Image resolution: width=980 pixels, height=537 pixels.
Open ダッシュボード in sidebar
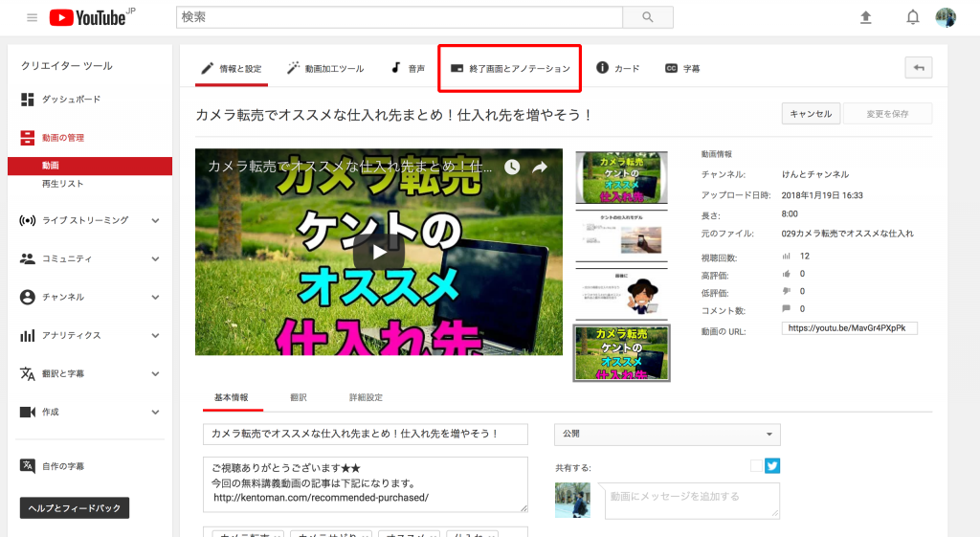point(71,100)
